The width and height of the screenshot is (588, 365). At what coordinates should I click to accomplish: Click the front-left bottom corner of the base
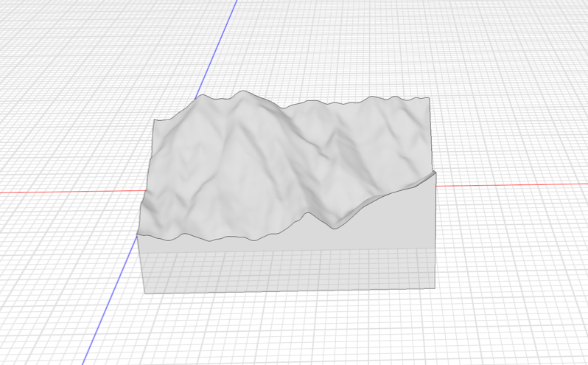click(x=145, y=293)
